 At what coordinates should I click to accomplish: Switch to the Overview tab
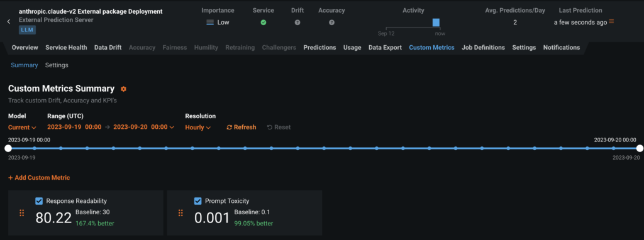[x=25, y=48]
